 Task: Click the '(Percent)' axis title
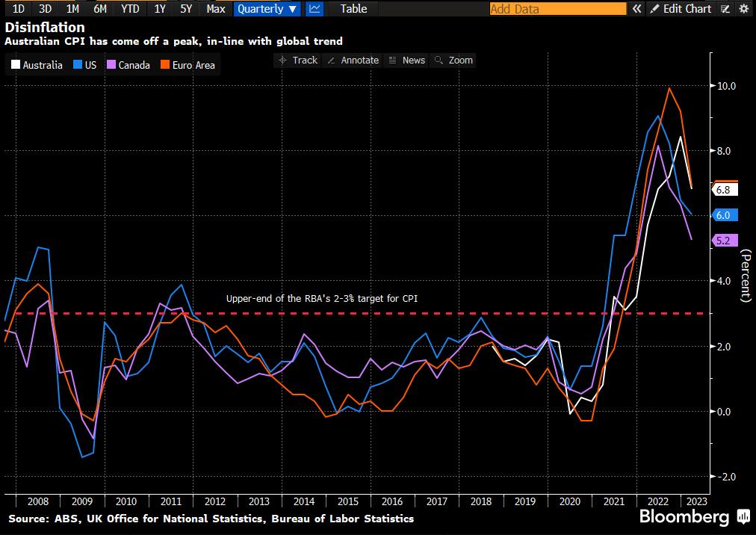(x=746, y=276)
